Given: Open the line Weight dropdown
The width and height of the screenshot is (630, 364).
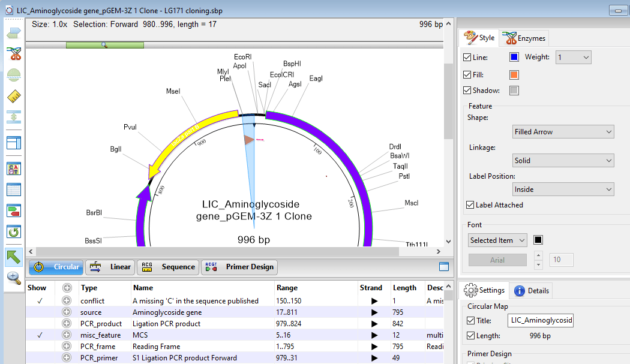Looking at the screenshot, I should [x=574, y=58].
